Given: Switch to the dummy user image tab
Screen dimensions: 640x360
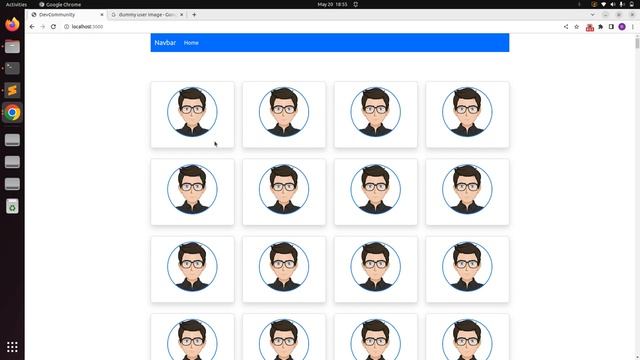Looking at the screenshot, I should click(x=147, y=15).
